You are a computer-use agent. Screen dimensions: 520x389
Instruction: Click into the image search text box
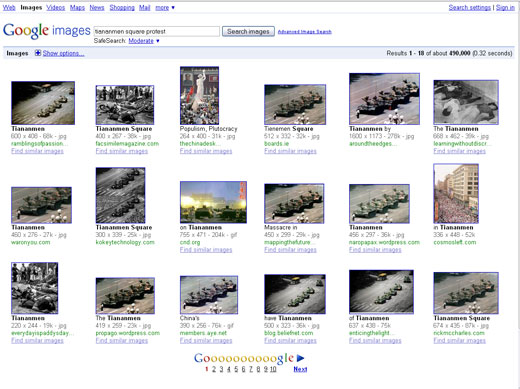[157, 31]
